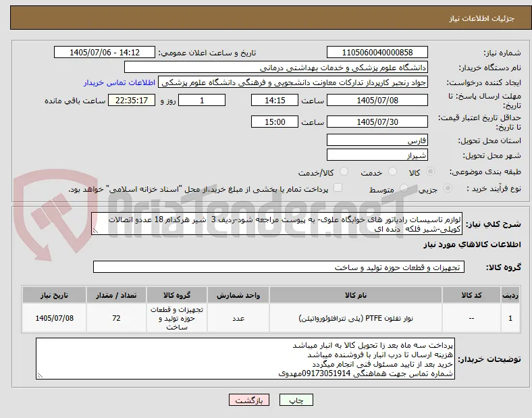Select the جزیی purchase type radio
The height and width of the screenshot is (418, 532).
[448, 188]
